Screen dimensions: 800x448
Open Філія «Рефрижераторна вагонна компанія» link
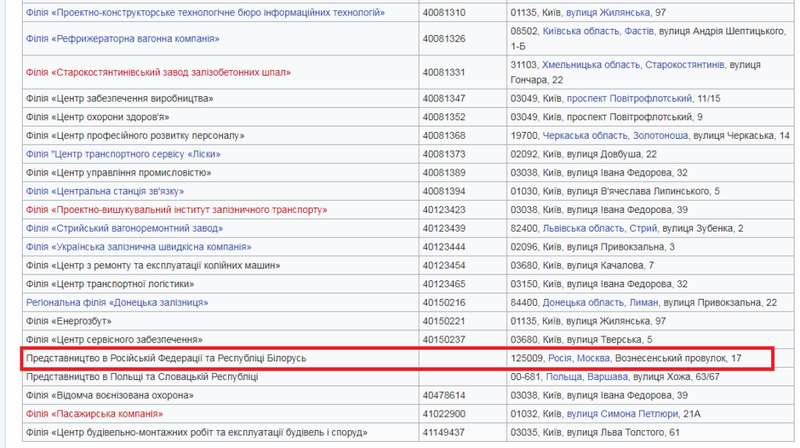[x=122, y=38]
